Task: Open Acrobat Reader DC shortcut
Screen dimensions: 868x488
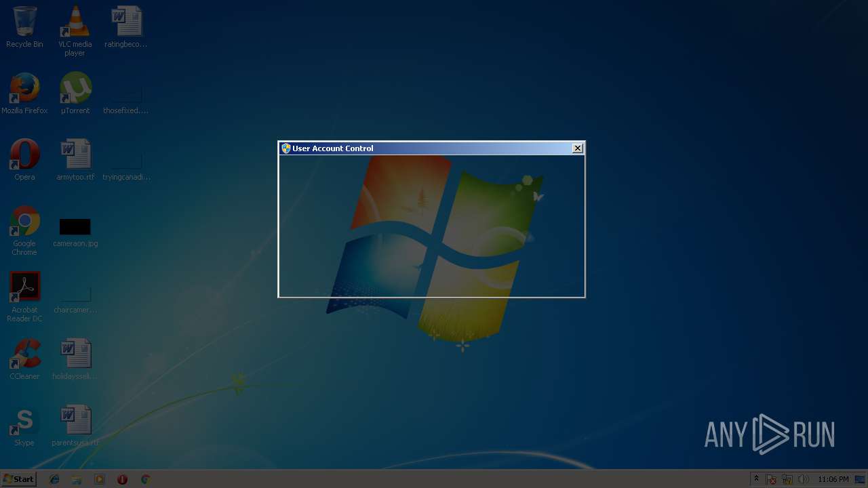Action: (x=24, y=297)
